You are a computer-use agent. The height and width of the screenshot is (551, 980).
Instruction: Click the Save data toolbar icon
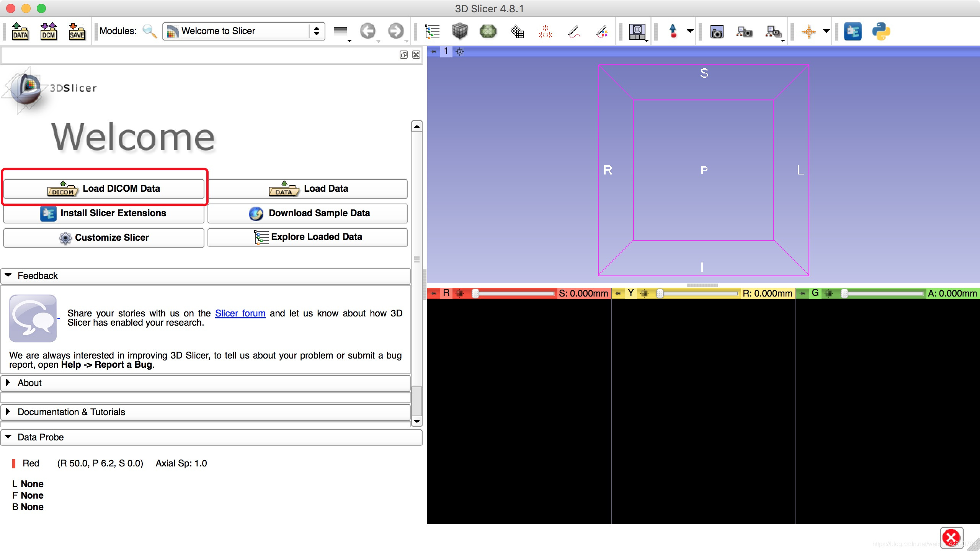click(77, 31)
